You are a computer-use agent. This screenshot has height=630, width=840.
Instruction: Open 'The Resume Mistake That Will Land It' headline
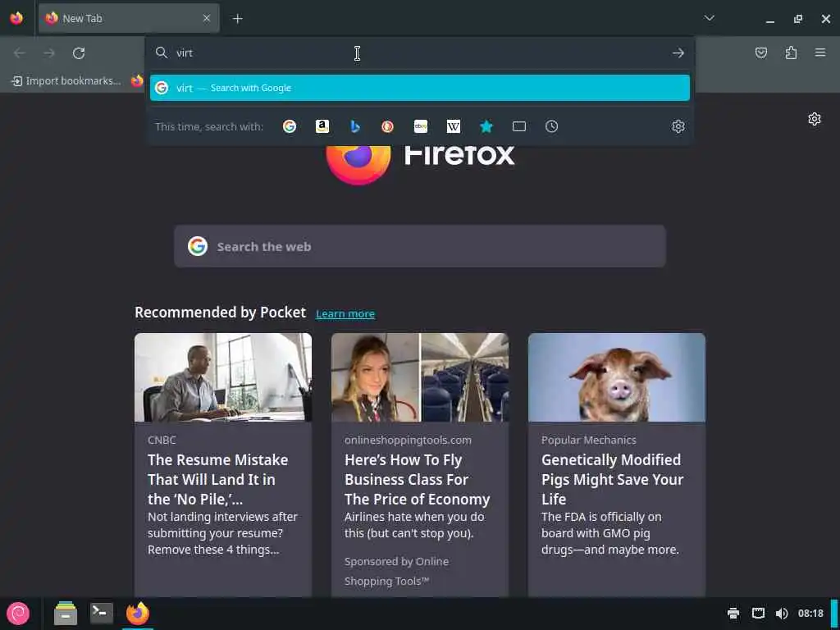[x=218, y=479]
